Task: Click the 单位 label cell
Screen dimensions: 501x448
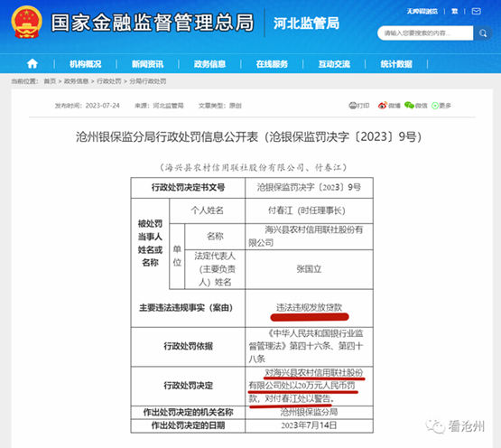Action: click(177, 256)
